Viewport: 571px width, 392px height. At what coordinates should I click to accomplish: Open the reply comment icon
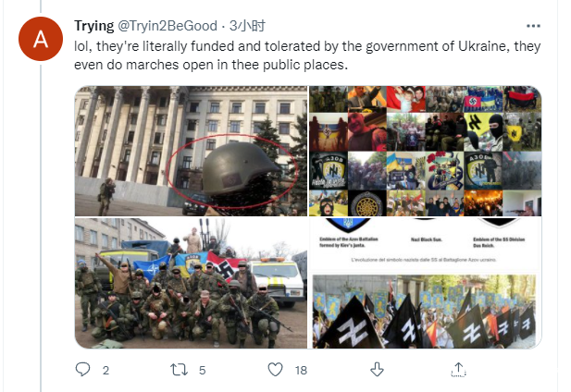82,370
